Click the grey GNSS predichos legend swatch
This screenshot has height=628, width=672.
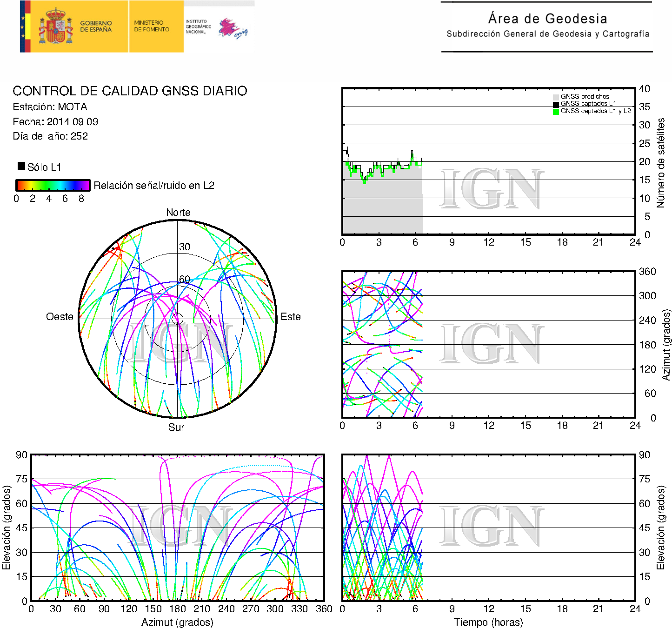pos(556,97)
